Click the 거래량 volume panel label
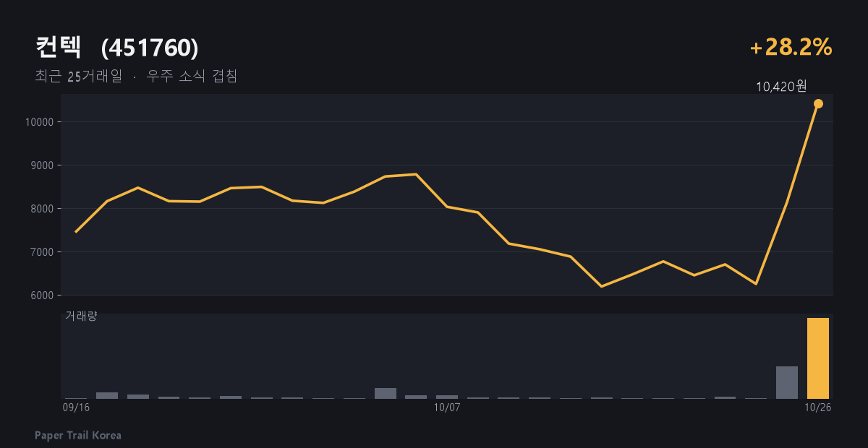Screen dimensions: 868x448 click(80, 316)
